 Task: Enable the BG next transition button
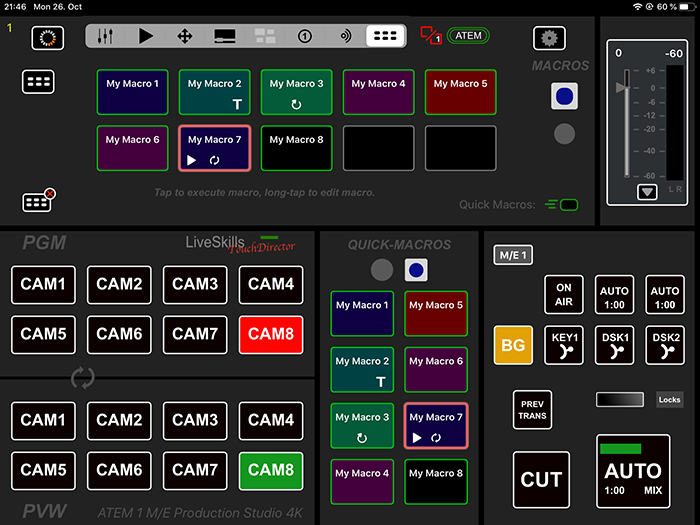[513, 345]
